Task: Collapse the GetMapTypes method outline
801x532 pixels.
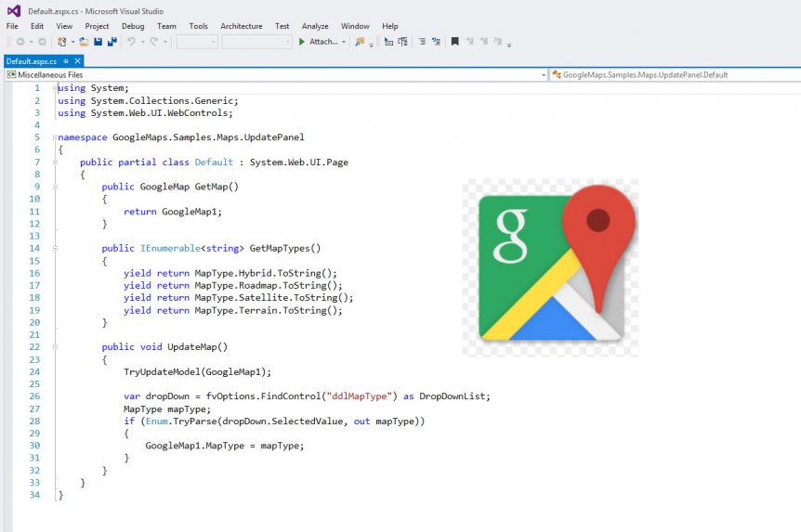Action: 55,249
